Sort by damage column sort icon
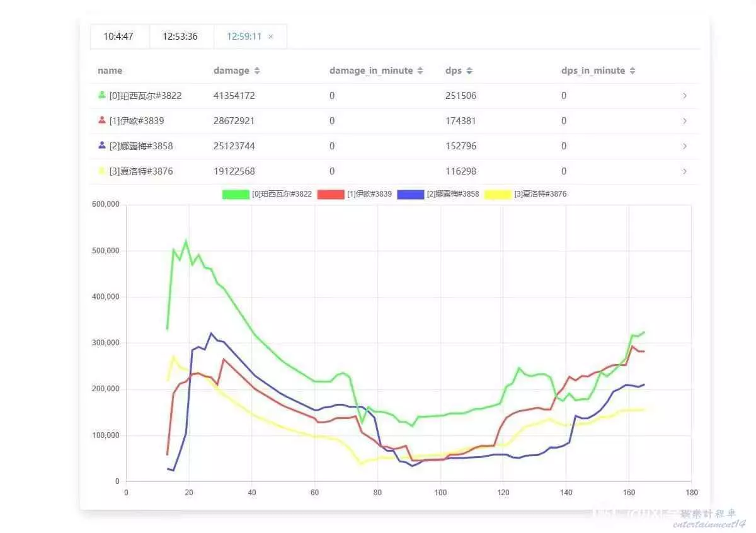The height and width of the screenshot is (533, 756). tap(257, 71)
